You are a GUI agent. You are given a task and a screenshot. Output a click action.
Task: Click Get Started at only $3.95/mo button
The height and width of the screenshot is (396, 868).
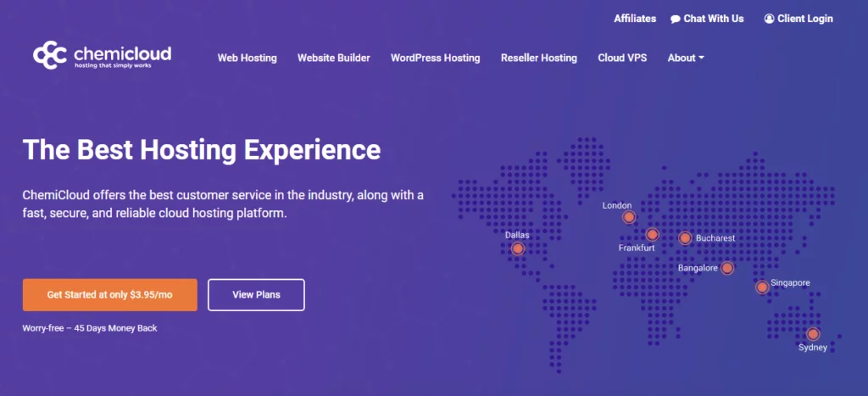110,295
